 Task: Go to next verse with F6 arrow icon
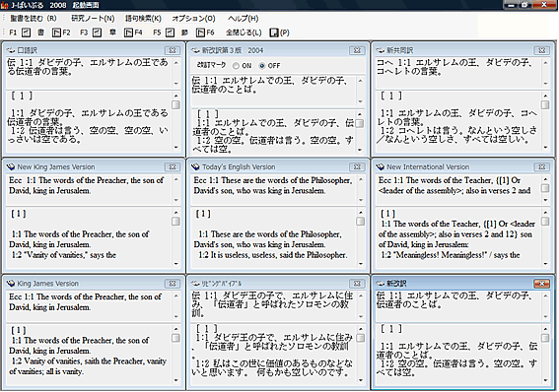pos(201,33)
